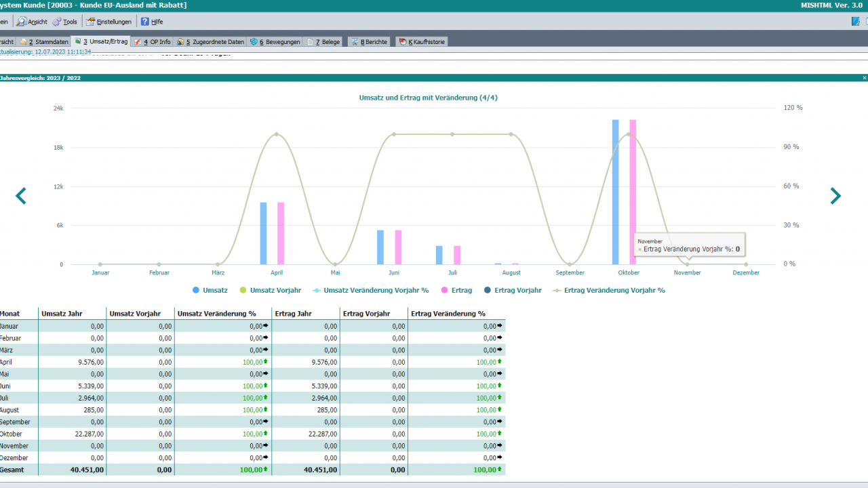
Task: Click the black right arrow in Mai Ertrag Veränderung
Action: click(499, 373)
